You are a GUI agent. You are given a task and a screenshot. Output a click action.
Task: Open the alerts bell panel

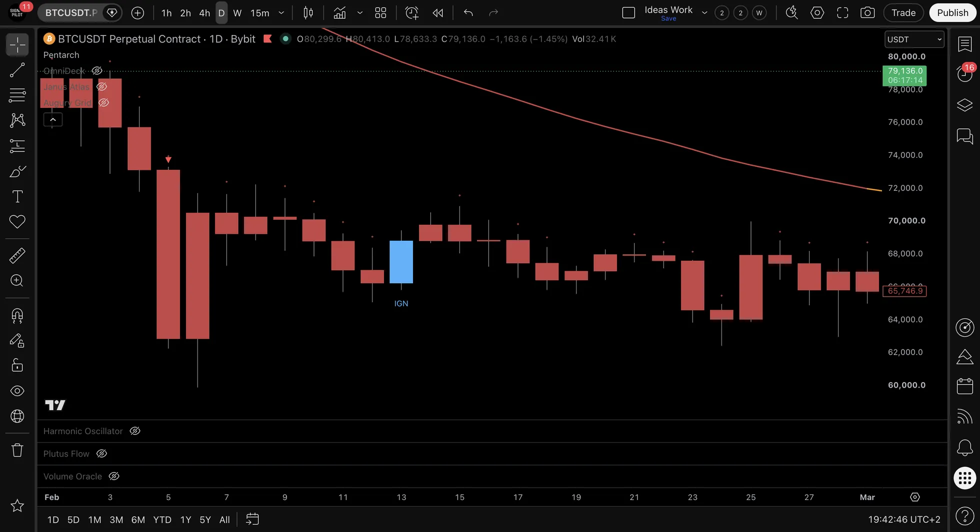click(x=964, y=448)
